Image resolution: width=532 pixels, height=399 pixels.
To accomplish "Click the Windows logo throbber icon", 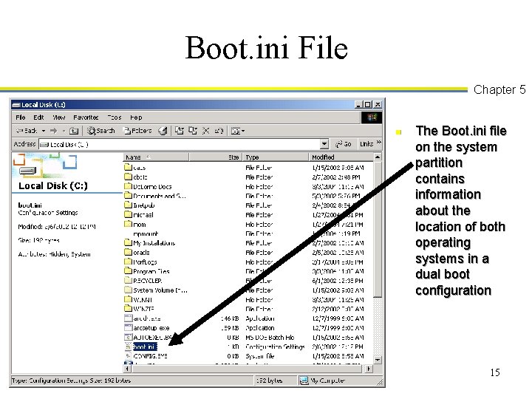I will [x=372, y=117].
